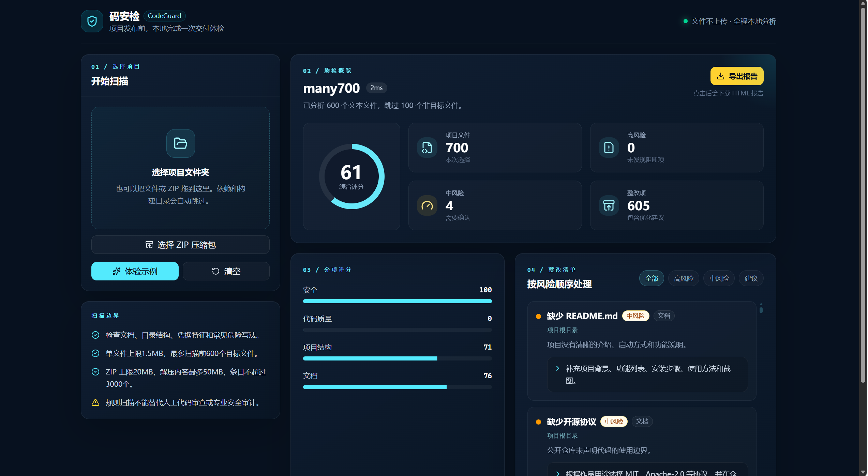This screenshot has height=476, width=868.
Task: Click the 体验示例 button
Action: [135, 271]
